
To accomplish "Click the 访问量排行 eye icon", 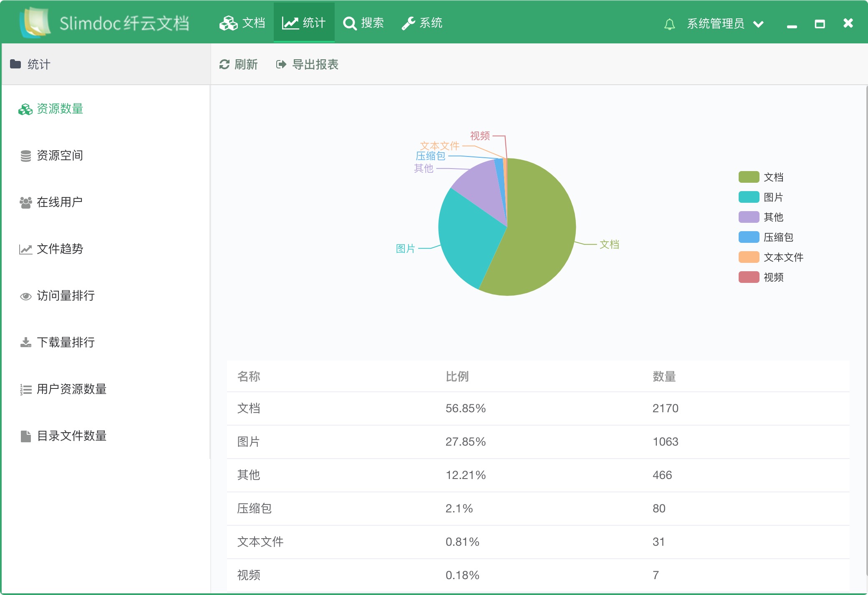I will point(26,296).
